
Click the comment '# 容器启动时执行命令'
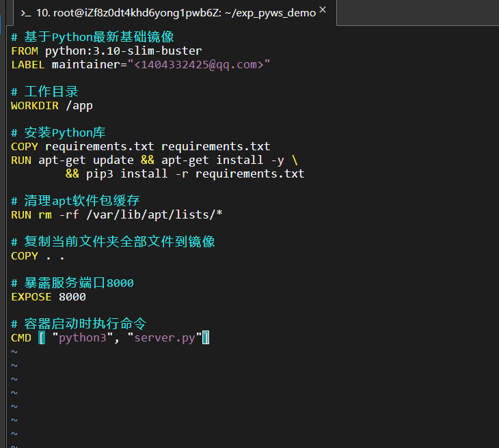click(79, 324)
